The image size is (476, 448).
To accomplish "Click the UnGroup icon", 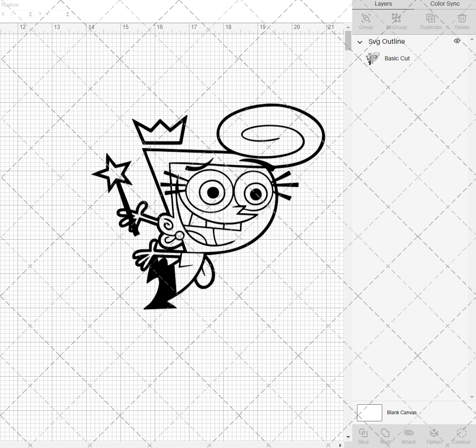I will pos(396,18).
